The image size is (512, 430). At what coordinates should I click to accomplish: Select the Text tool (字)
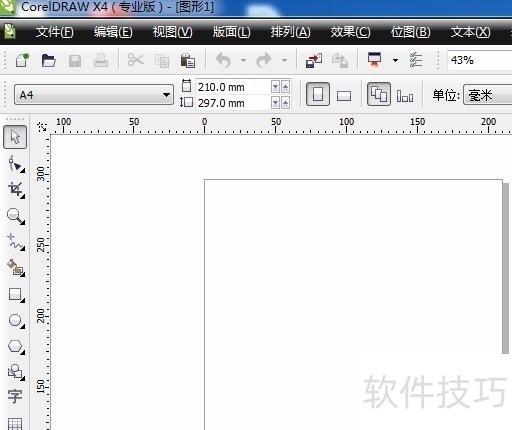(x=15, y=397)
